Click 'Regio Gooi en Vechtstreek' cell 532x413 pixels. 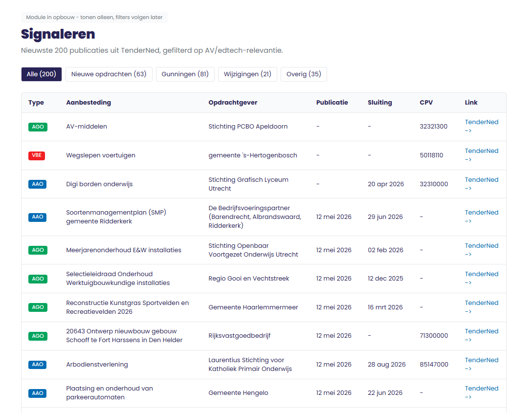(249, 279)
